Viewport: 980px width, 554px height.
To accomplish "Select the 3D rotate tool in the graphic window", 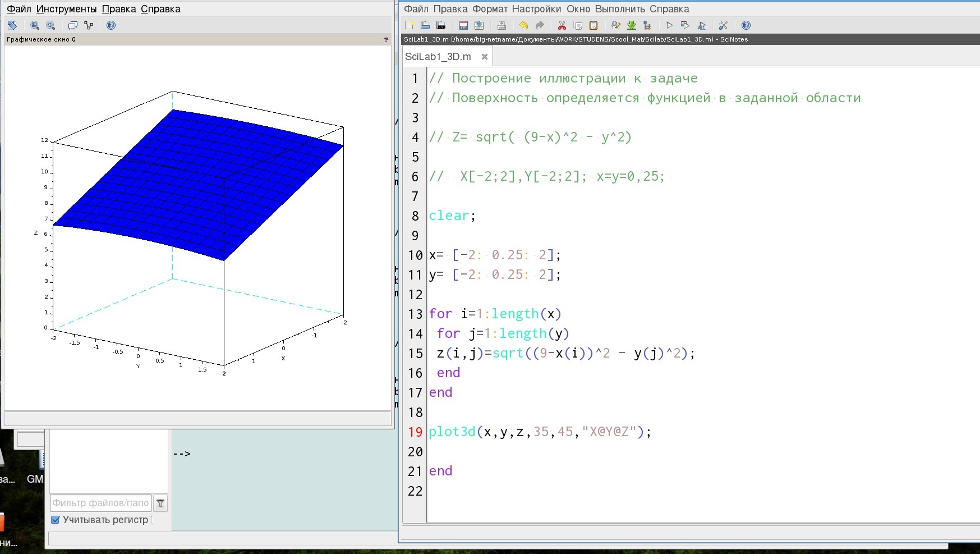I will [12, 25].
